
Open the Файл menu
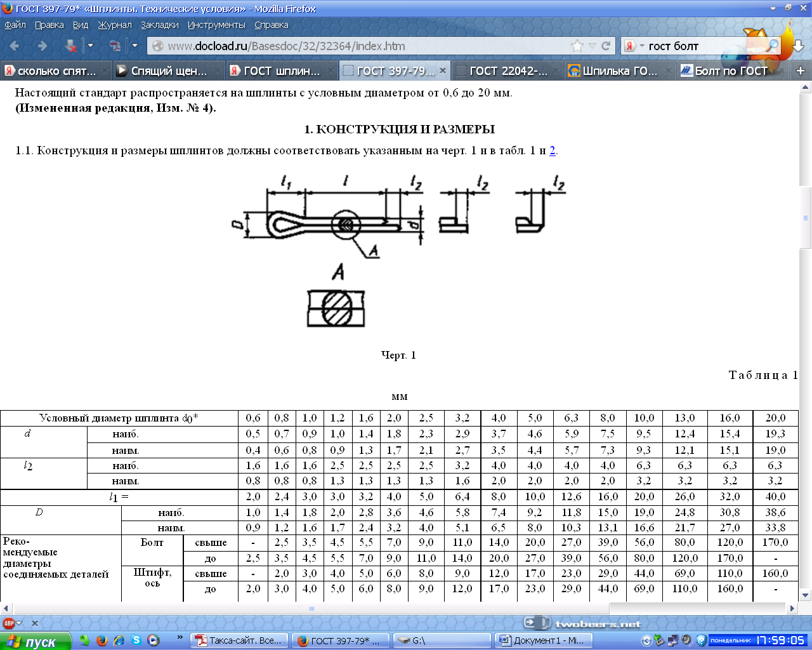(x=15, y=25)
